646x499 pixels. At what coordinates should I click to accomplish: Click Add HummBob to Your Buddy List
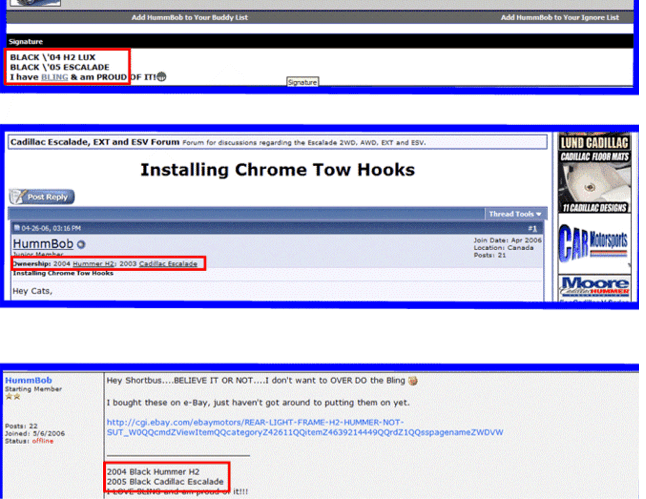(x=190, y=17)
